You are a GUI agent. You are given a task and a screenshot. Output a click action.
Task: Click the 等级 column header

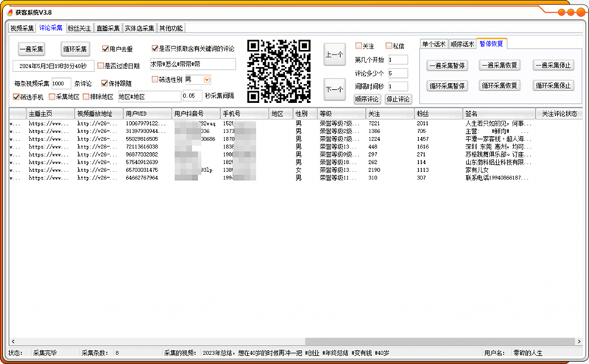pyautogui.click(x=342, y=114)
